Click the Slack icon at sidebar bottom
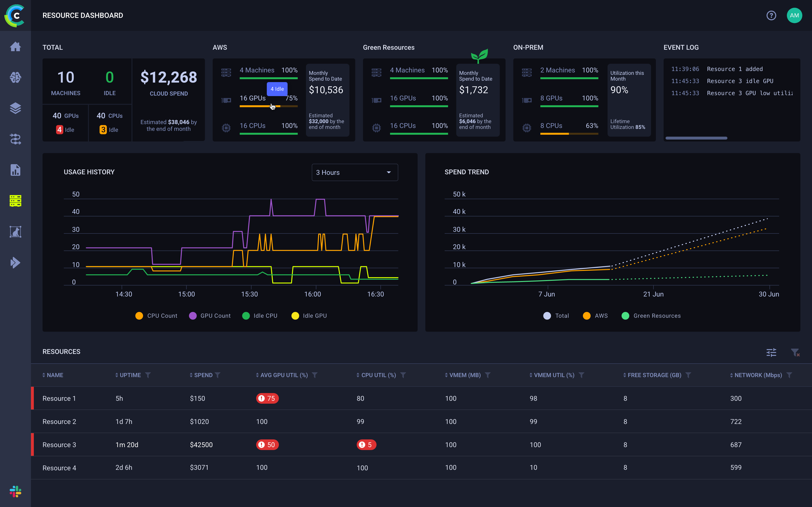The width and height of the screenshot is (812, 507). click(x=15, y=492)
